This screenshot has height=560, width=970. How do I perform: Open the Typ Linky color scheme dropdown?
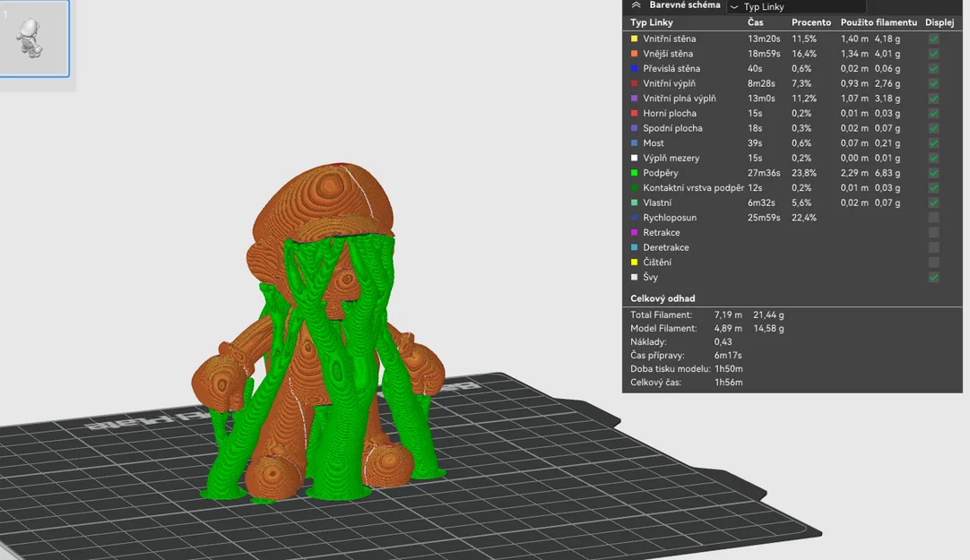797,7
